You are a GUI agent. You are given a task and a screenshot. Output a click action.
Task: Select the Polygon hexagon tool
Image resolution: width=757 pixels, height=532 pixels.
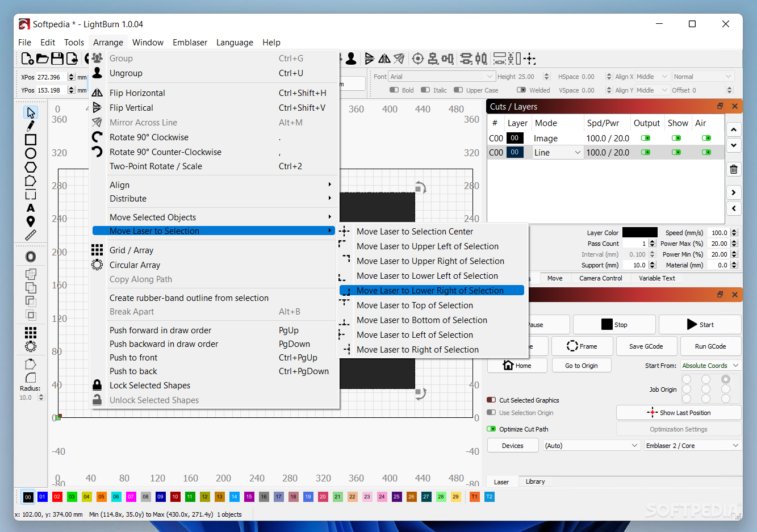(x=31, y=167)
